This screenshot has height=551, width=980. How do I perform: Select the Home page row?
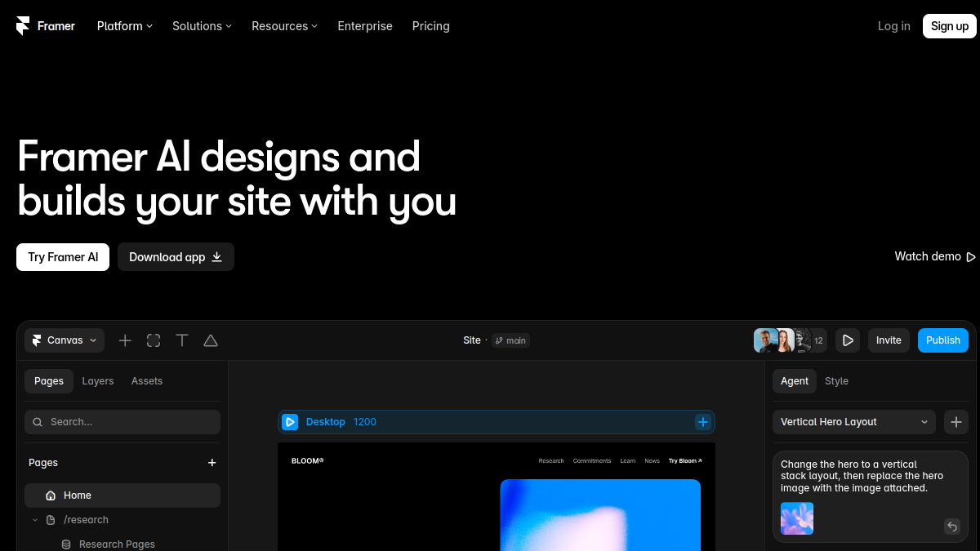point(122,495)
